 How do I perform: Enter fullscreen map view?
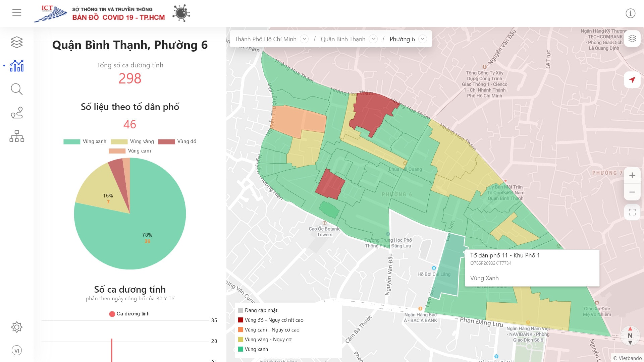(x=632, y=212)
